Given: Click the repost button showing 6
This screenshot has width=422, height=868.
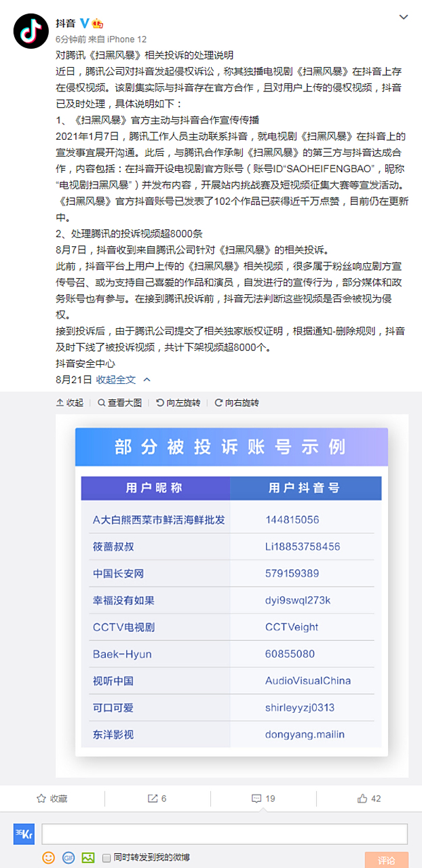Looking at the screenshot, I should tap(157, 799).
